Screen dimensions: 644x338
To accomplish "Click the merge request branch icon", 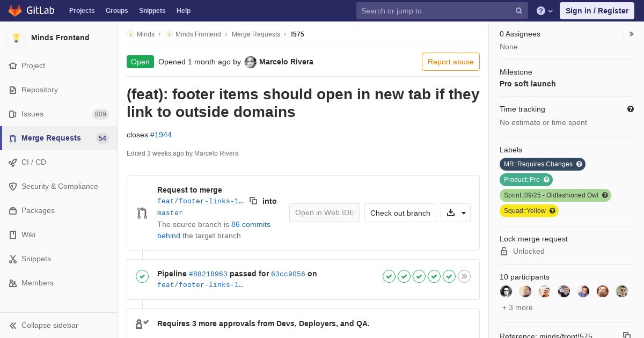I will click(x=142, y=213).
